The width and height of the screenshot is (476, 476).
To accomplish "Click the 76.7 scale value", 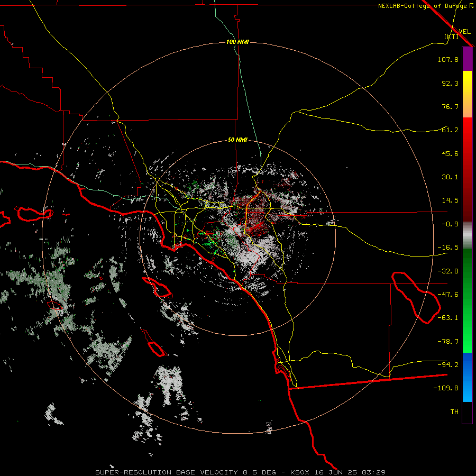I will (450, 106).
